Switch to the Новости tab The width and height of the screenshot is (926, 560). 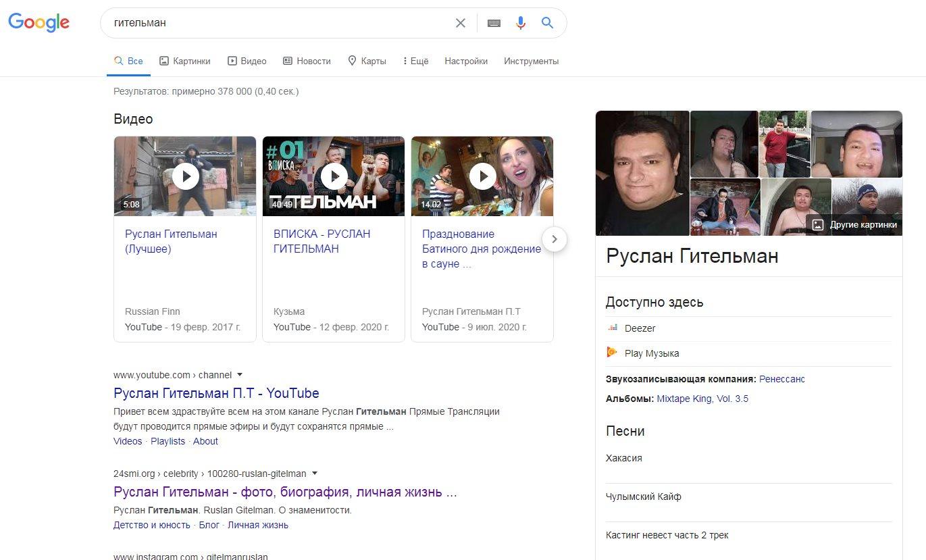307,61
